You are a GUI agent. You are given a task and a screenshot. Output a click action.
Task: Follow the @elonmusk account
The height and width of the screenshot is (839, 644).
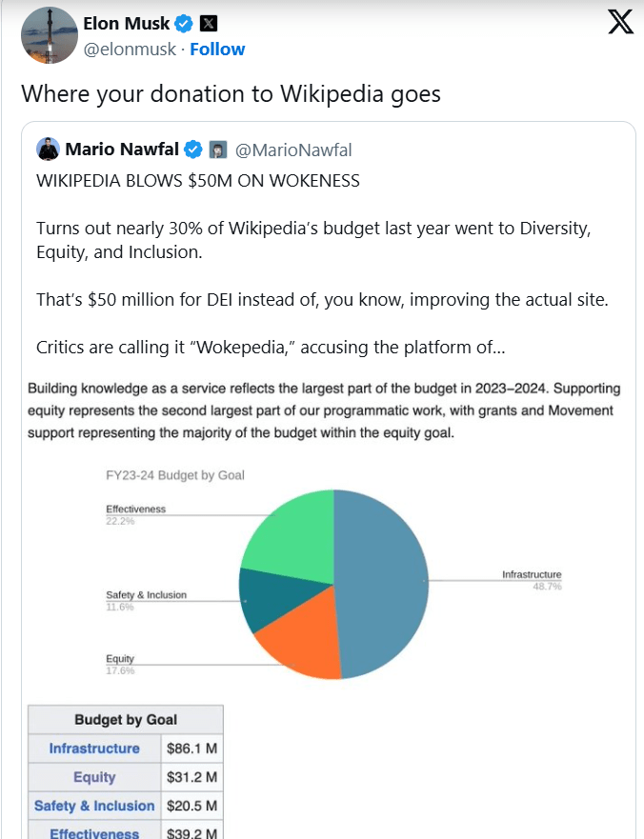[x=217, y=50]
